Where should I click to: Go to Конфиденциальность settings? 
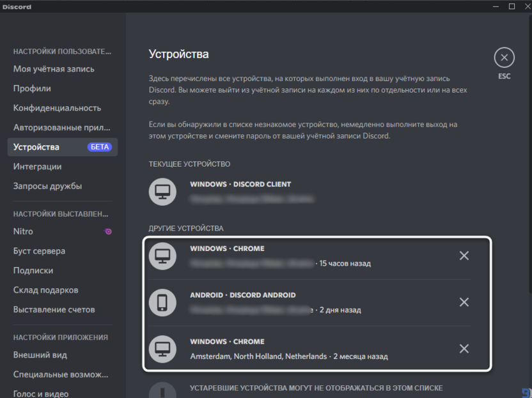click(57, 108)
